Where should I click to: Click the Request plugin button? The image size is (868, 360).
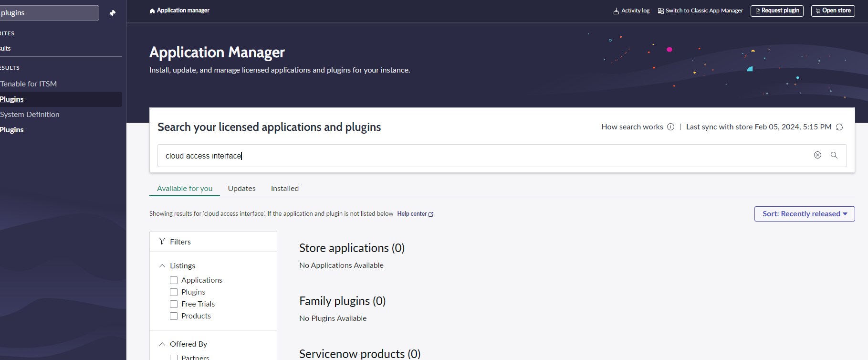tap(777, 11)
